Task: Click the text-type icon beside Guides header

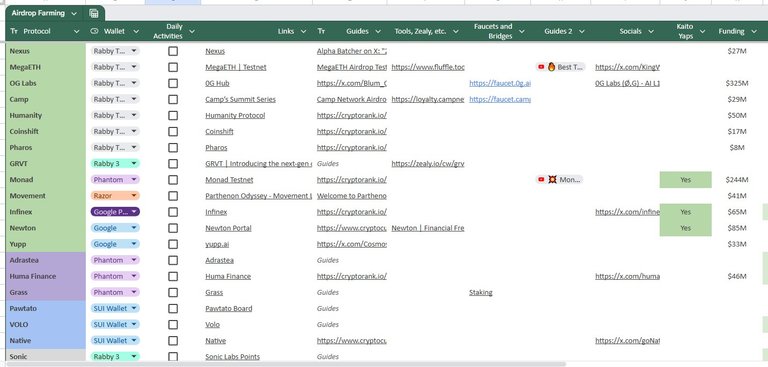Action: click(x=321, y=31)
